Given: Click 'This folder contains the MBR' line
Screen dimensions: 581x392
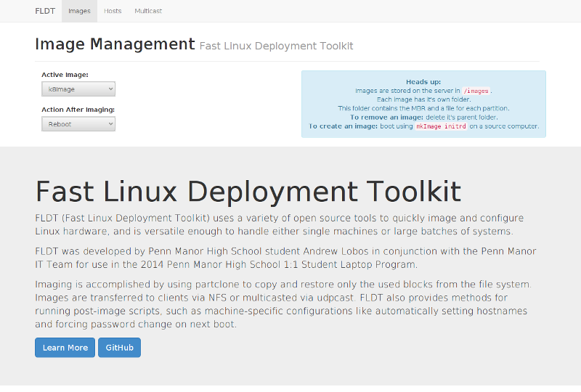Looking at the screenshot, I should pos(423,109).
